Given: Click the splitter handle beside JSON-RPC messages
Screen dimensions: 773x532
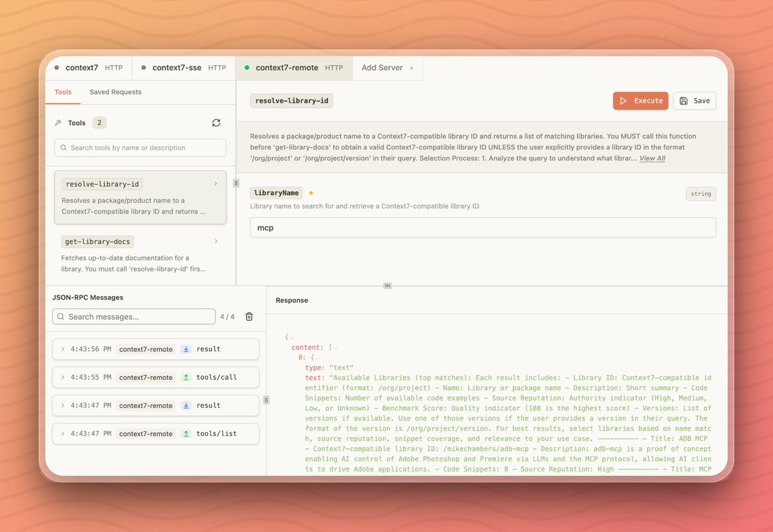Looking at the screenshot, I should pyautogui.click(x=266, y=400).
